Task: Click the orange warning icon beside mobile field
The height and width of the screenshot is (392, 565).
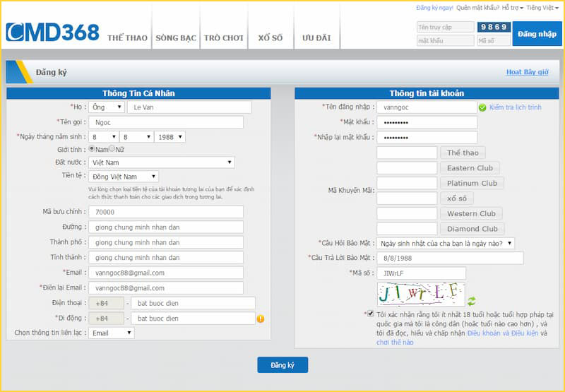Action: (x=261, y=319)
